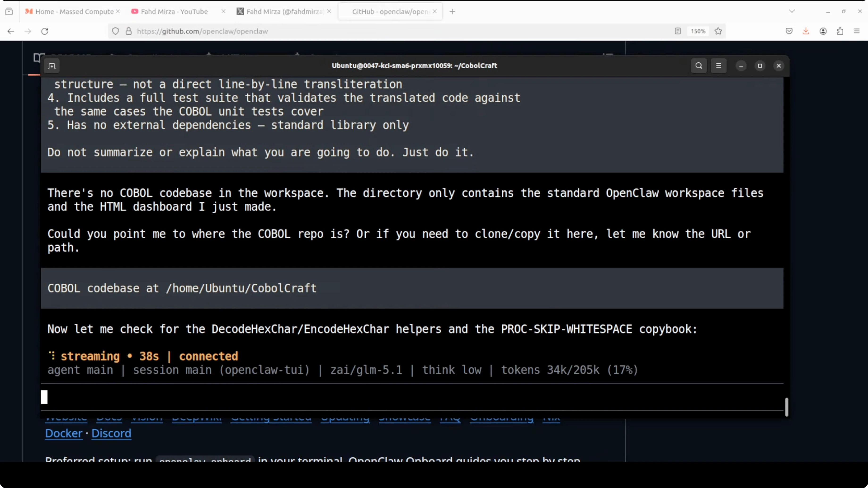Open the extensions puzzle icon
Image resolution: width=868 pixels, height=488 pixels.
(x=840, y=31)
